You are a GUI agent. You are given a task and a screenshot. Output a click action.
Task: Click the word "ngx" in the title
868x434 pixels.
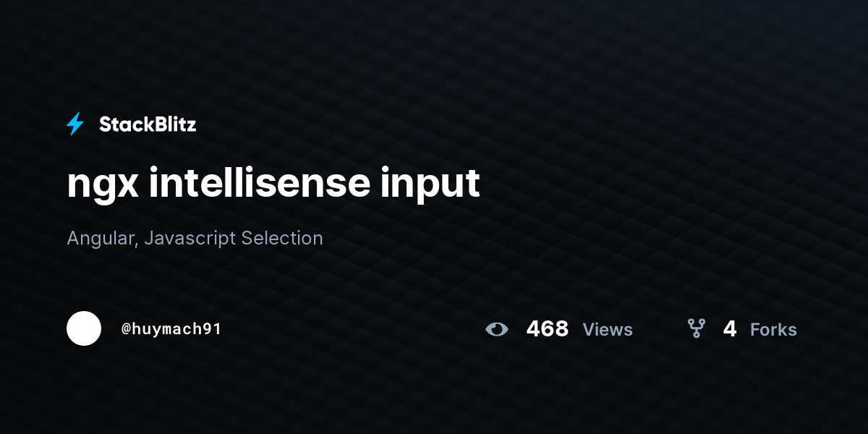click(x=102, y=185)
